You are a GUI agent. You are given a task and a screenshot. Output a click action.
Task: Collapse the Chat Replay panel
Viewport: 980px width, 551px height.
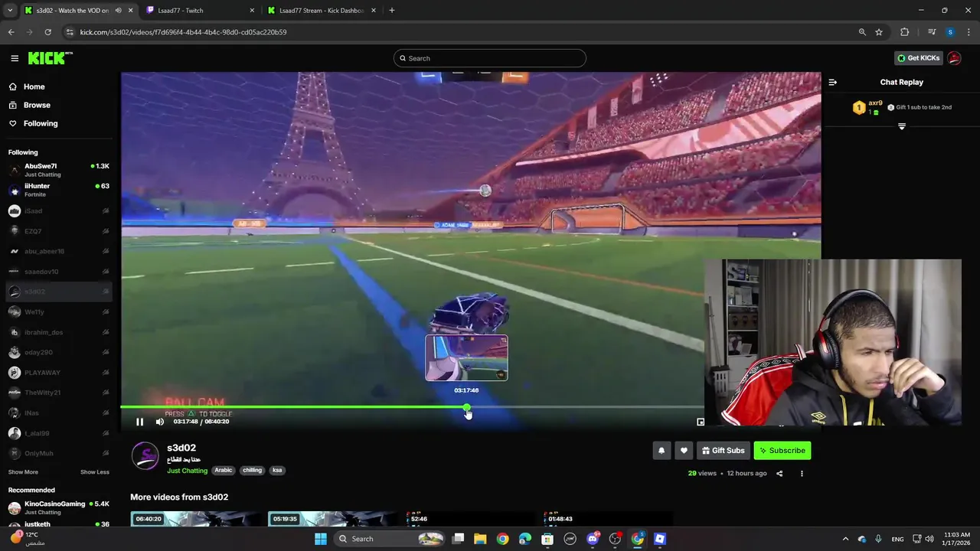click(833, 82)
